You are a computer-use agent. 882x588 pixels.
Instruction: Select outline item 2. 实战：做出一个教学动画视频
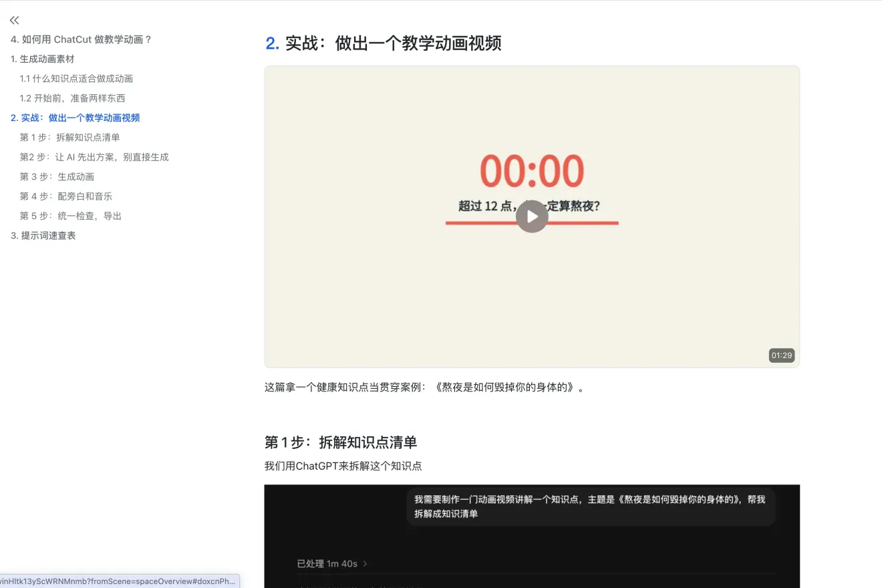click(x=76, y=118)
